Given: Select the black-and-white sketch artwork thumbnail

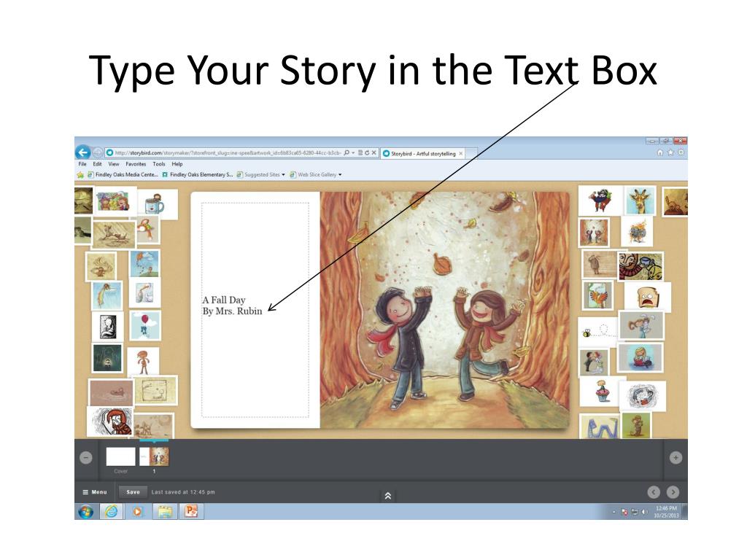Looking at the screenshot, I should (108, 327).
